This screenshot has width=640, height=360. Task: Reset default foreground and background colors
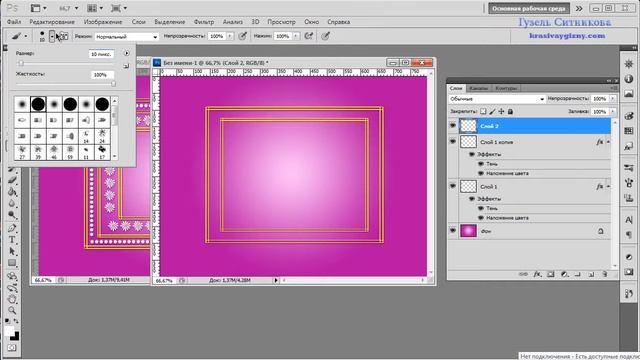coord(7,321)
